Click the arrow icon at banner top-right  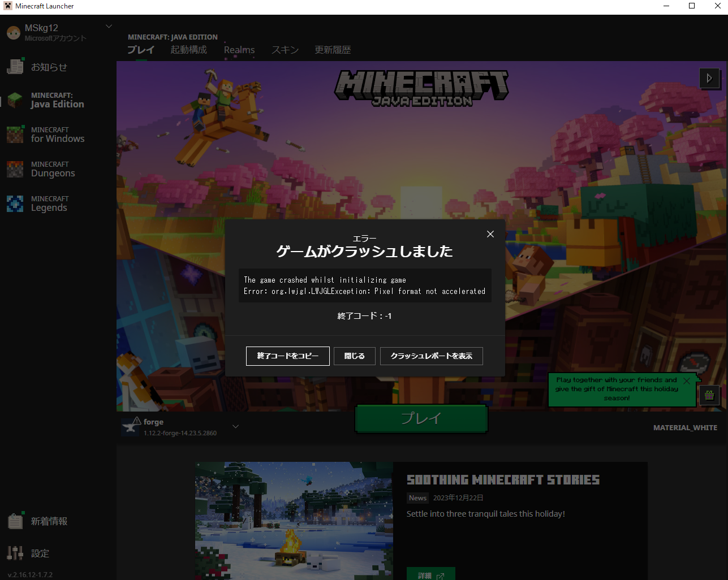(x=709, y=78)
